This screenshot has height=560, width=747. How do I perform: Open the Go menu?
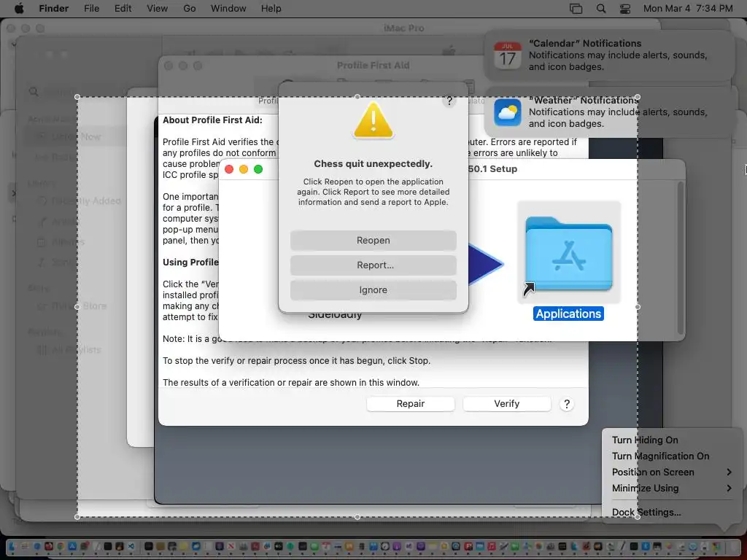point(190,9)
